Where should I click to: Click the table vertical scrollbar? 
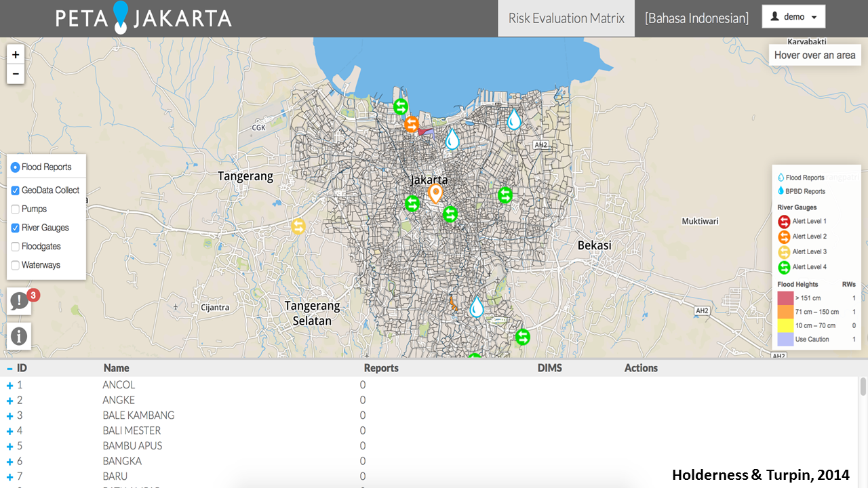point(863,386)
